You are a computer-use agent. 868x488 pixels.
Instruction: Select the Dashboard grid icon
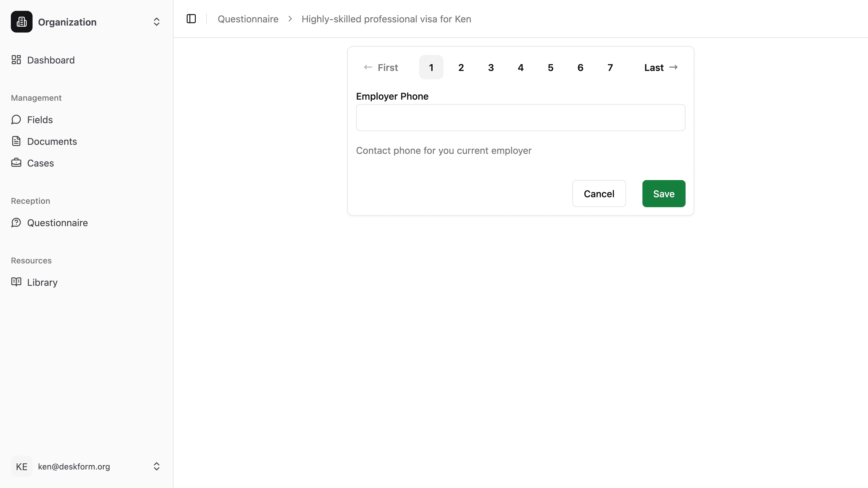click(x=17, y=60)
